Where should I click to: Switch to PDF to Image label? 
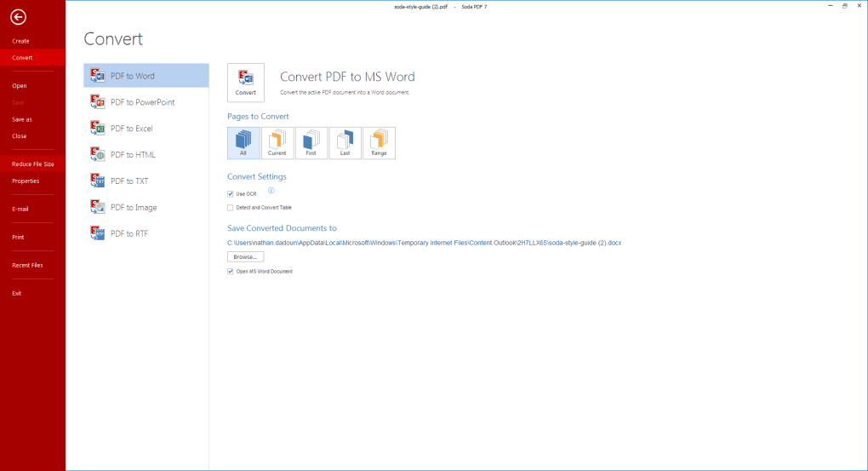tap(134, 207)
